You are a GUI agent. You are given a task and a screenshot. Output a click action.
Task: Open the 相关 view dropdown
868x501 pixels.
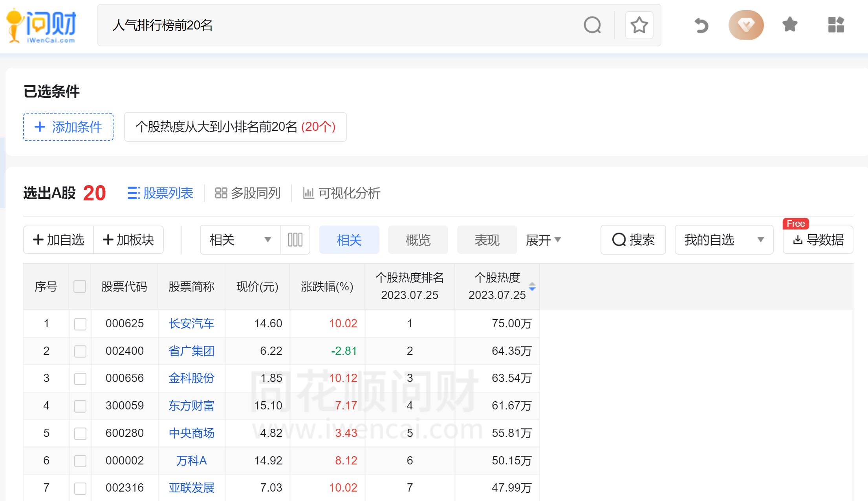239,239
